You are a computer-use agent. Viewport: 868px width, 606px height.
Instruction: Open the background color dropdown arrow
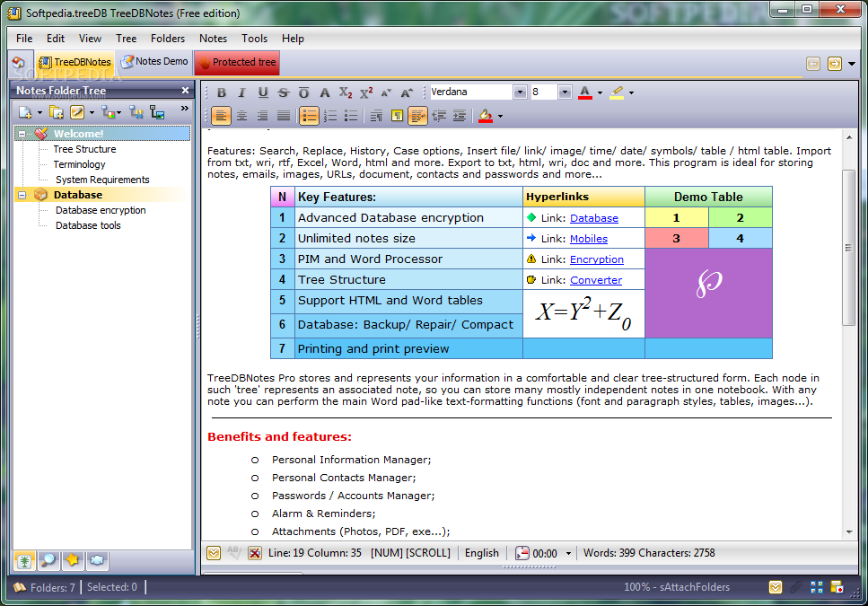[501, 116]
